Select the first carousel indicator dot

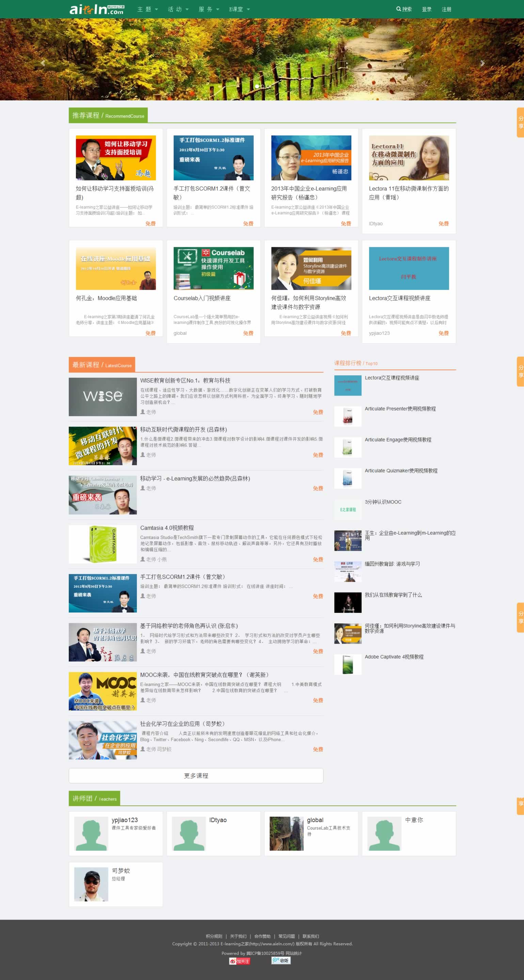pos(257,86)
